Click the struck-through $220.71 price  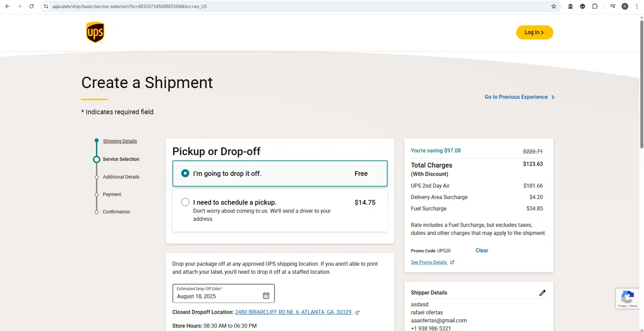click(533, 151)
